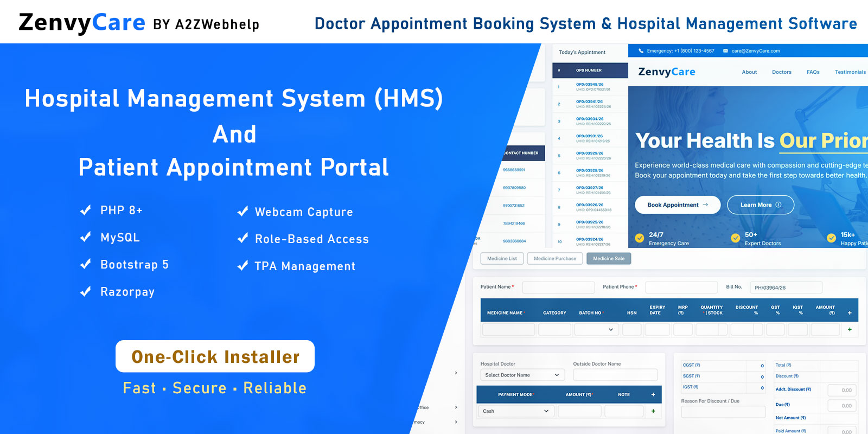Click the Today's Appintment heading

tap(582, 53)
